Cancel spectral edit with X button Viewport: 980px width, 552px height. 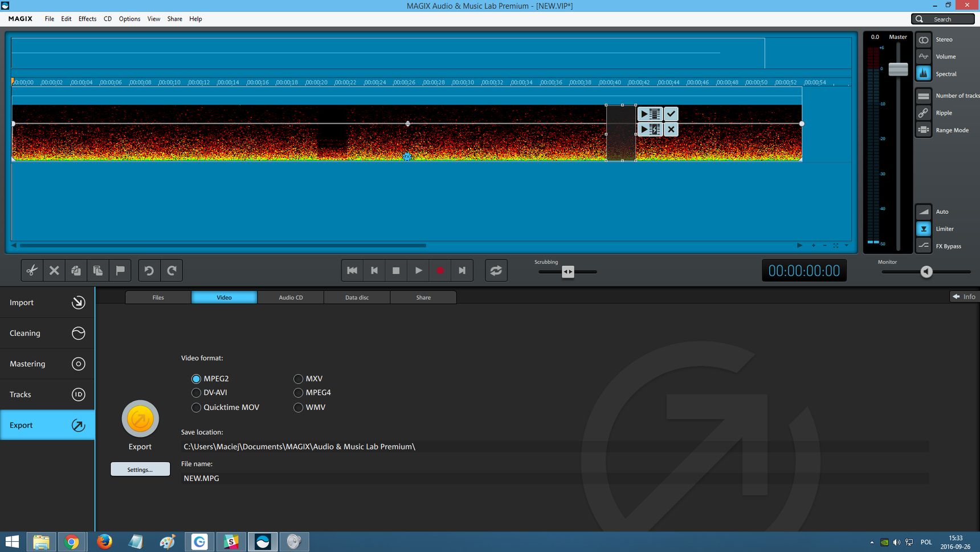coord(671,129)
